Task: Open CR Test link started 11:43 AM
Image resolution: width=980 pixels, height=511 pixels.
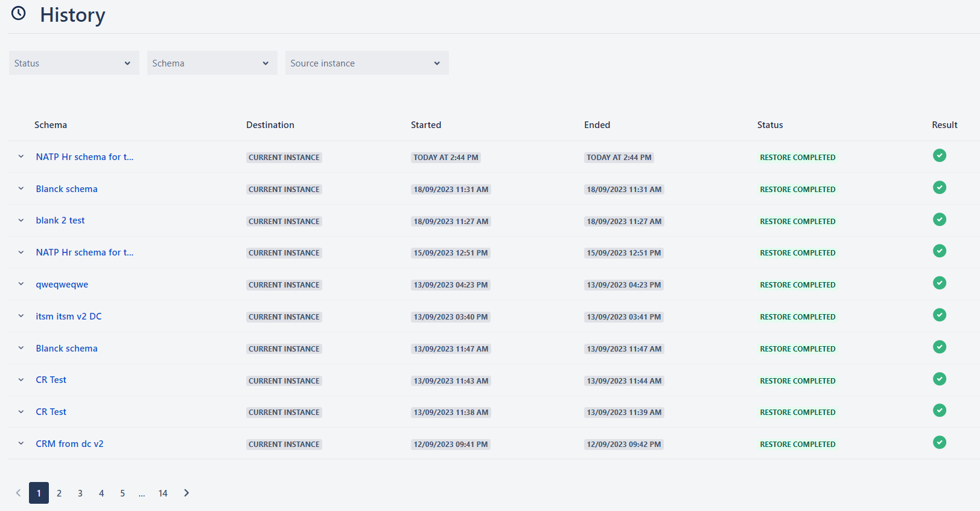Action: point(51,380)
